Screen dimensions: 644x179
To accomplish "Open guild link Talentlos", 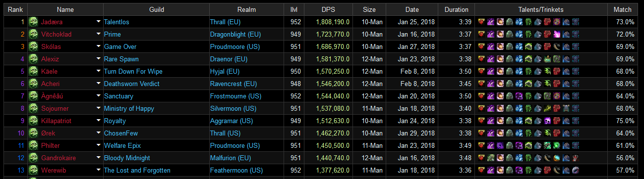I will (117, 22).
